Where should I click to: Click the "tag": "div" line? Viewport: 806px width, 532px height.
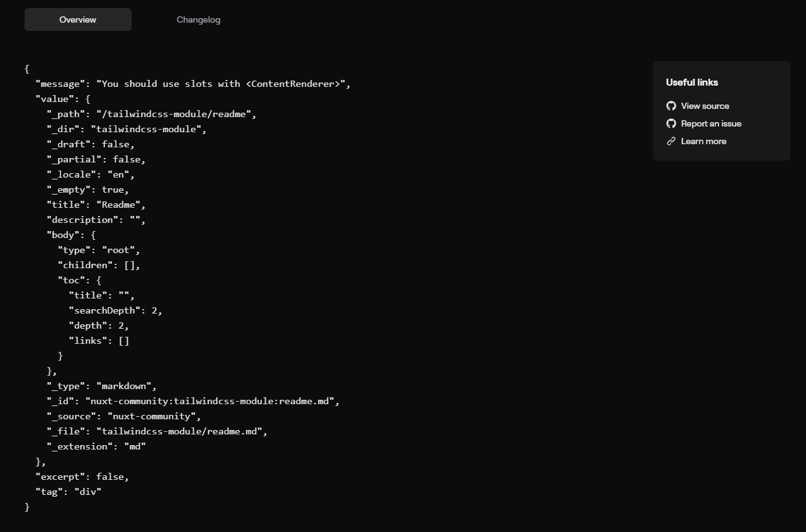click(x=69, y=492)
